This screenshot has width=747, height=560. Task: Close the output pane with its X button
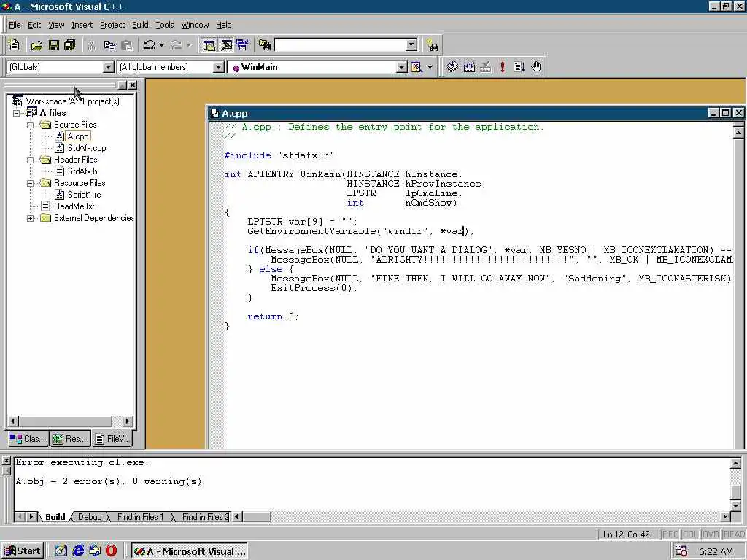click(6, 461)
